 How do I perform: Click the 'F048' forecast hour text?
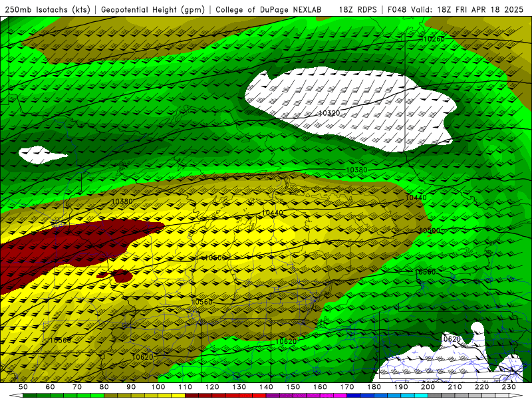point(397,10)
